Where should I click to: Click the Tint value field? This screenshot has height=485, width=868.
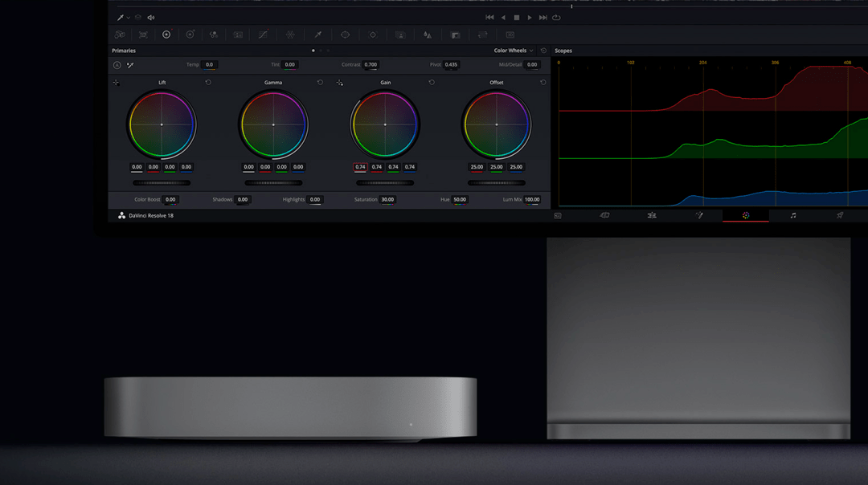pos(289,65)
